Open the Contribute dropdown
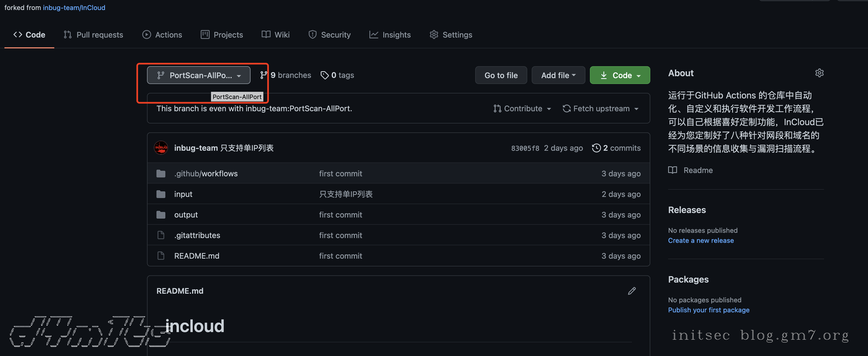Image resolution: width=868 pixels, height=356 pixels. [522, 108]
